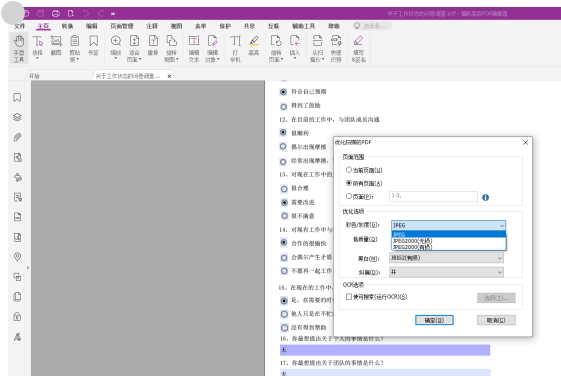Switch to the Start (开始) document tab
The image size is (561, 376).
pyautogui.click(x=59, y=76)
